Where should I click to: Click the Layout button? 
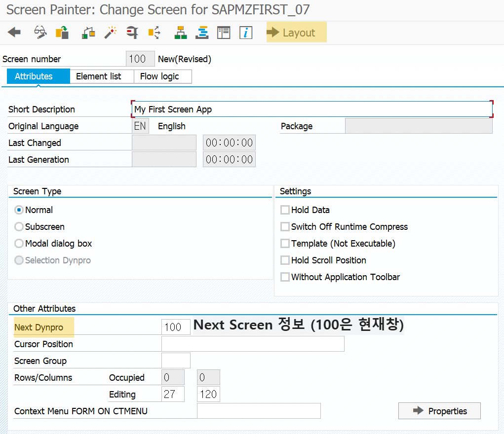tap(296, 32)
